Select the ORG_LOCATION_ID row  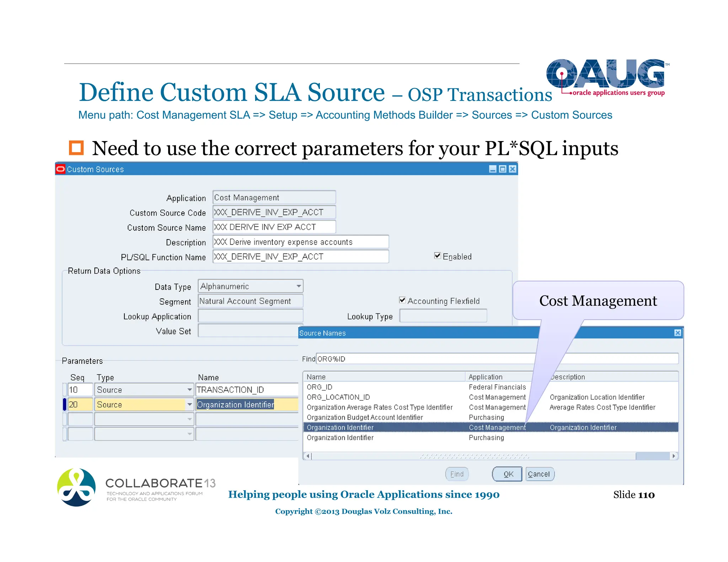tap(491, 397)
